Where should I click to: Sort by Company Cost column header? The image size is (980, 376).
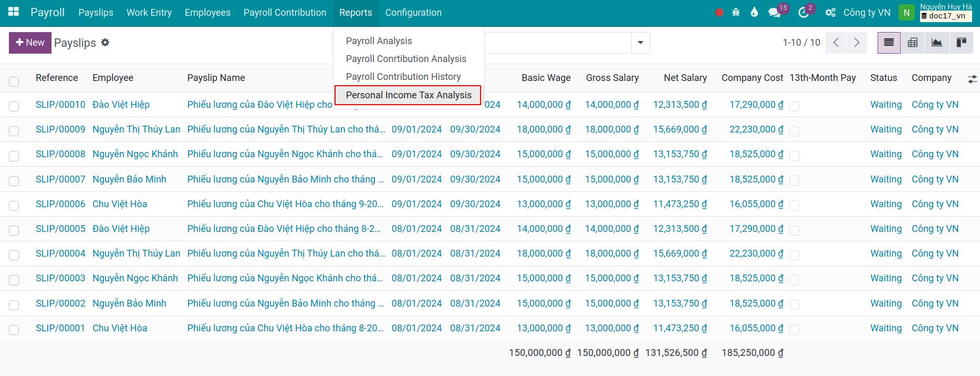pyautogui.click(x=752, y=78)
